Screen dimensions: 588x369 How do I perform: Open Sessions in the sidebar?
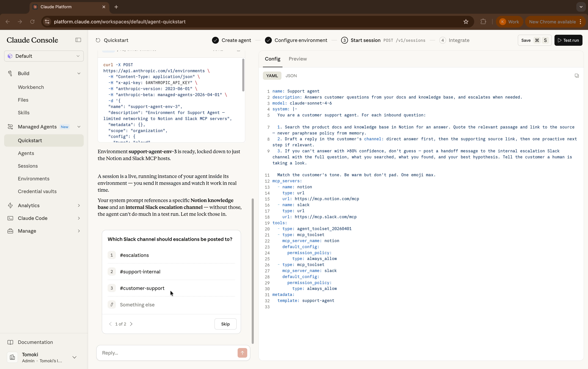(x=44, y=166)
